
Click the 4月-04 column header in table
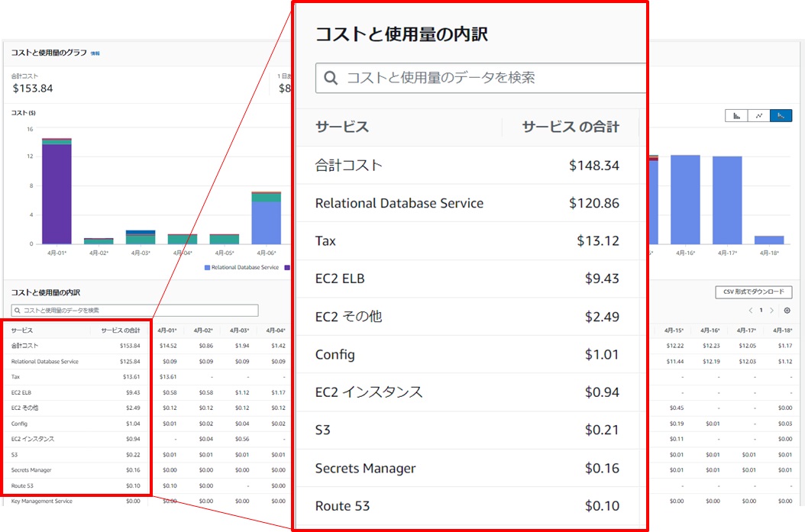[x=276, y=330]
